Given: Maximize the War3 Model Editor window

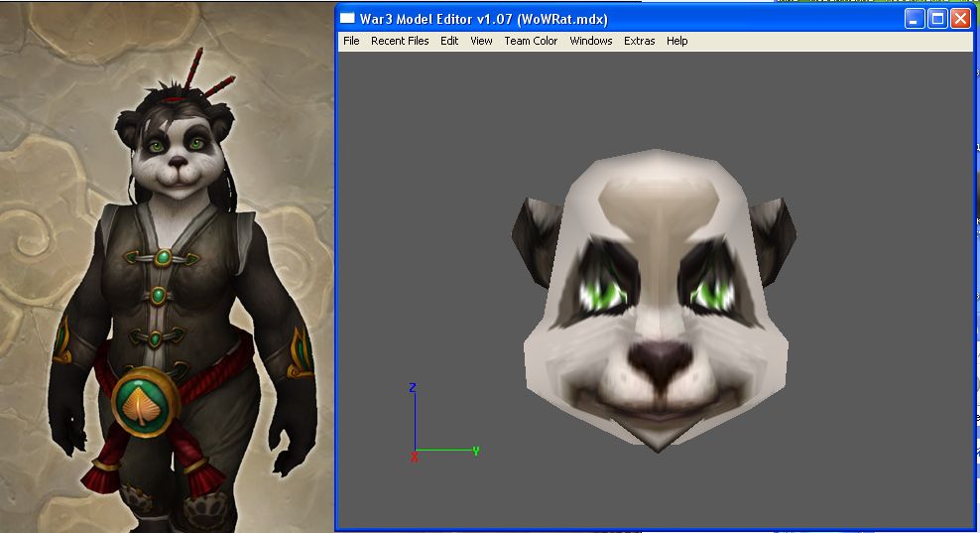Looking at the screenshot, I should (937, 18).
